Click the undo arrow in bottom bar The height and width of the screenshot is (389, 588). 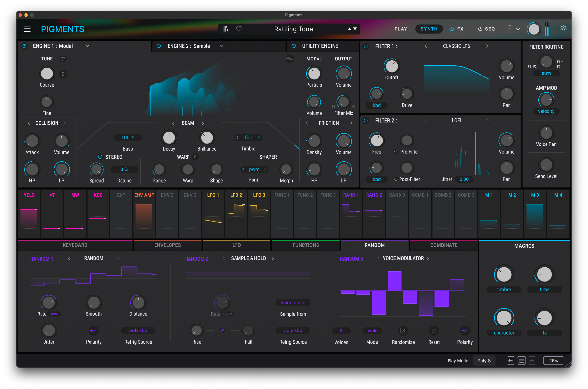511,361
